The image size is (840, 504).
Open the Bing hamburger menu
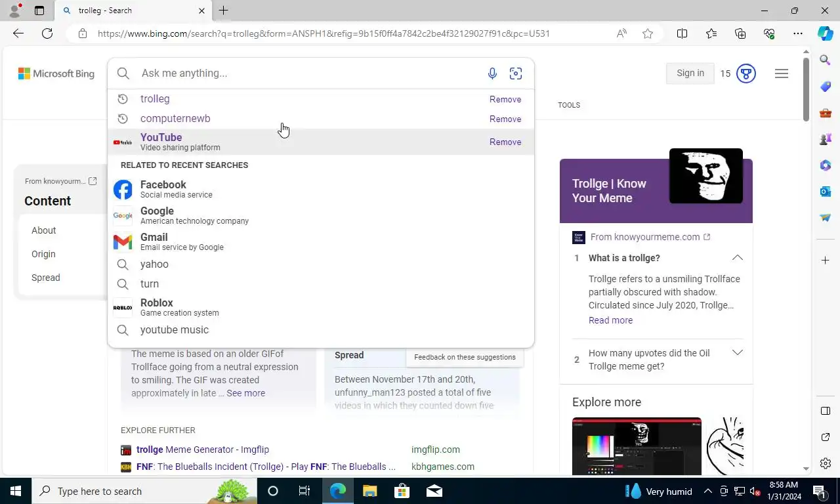coord(781,73)
